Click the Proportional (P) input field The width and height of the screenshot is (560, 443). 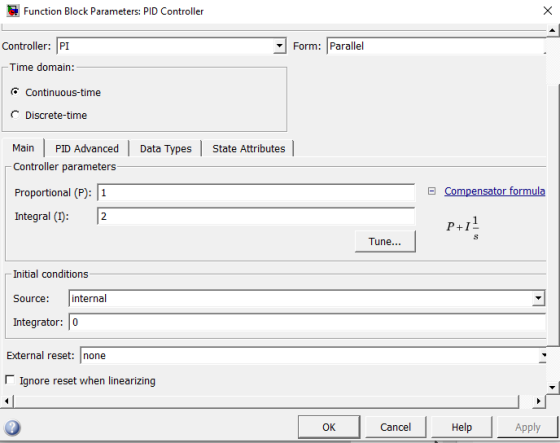point(256,193)
